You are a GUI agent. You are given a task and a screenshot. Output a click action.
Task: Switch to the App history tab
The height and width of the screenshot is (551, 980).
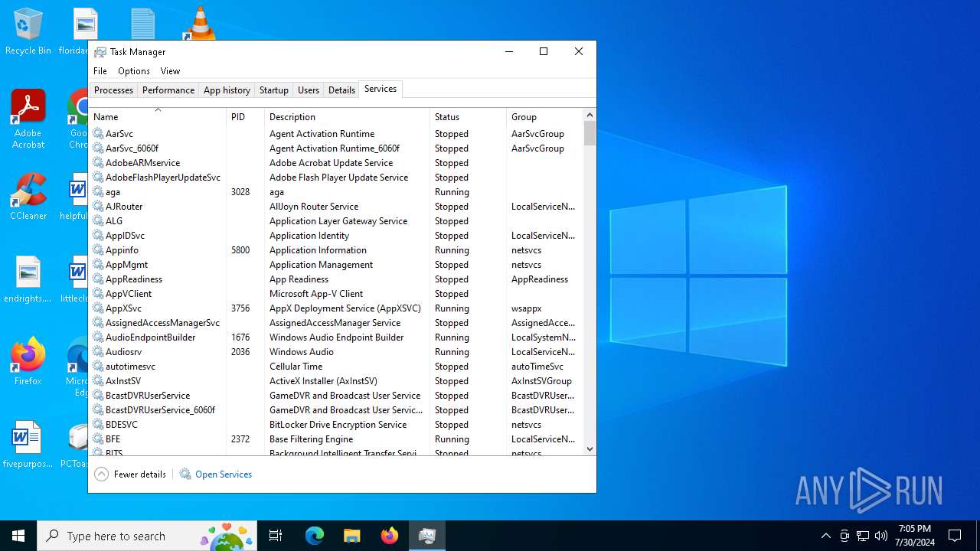coord(227,90)
